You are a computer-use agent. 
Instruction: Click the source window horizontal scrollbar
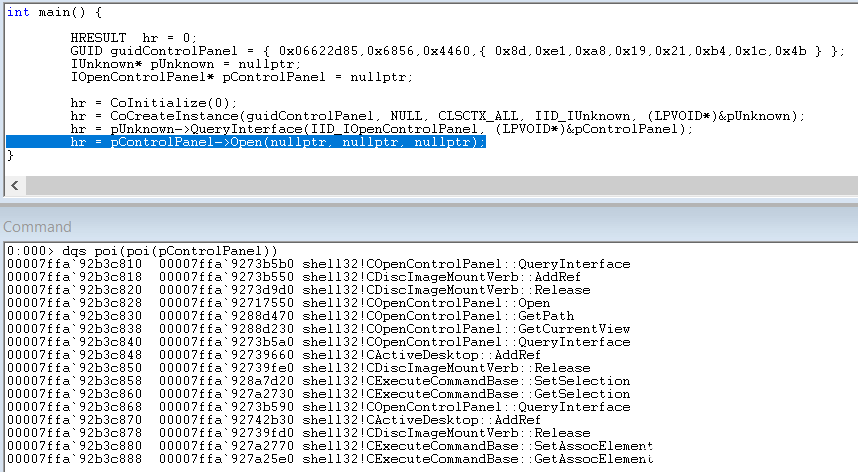click(430, 186)
